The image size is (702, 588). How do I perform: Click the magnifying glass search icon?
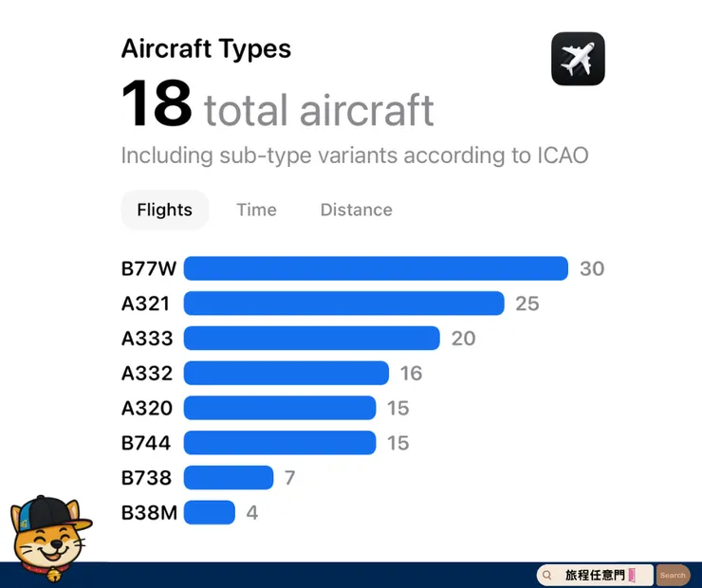(x=548, y=575)
